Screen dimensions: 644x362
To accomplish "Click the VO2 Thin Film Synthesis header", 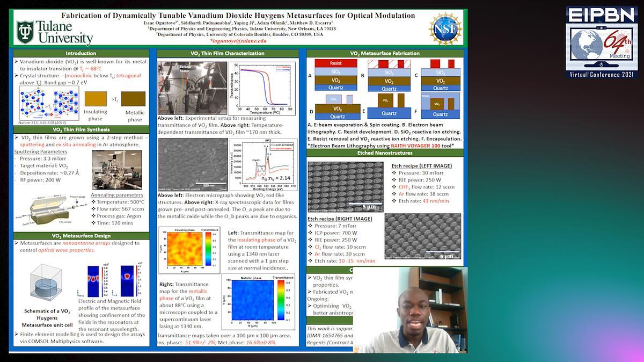I will point(81,129).
